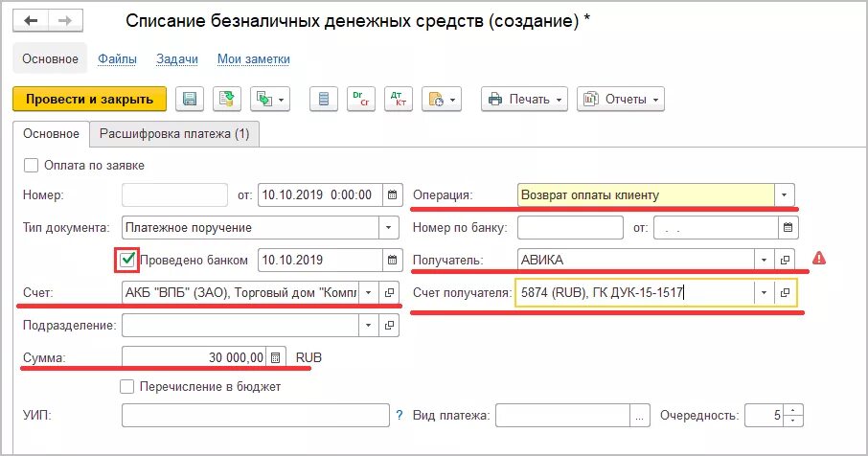
Task: Expand the Счет получателя dropdown arrow
Action: (x=764, y=293)
